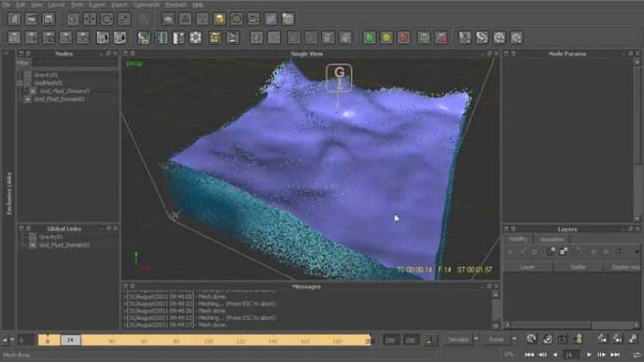The image size is (644, 362).
Task: Click frame 100 on the timeline
Action: click(208, 341)
